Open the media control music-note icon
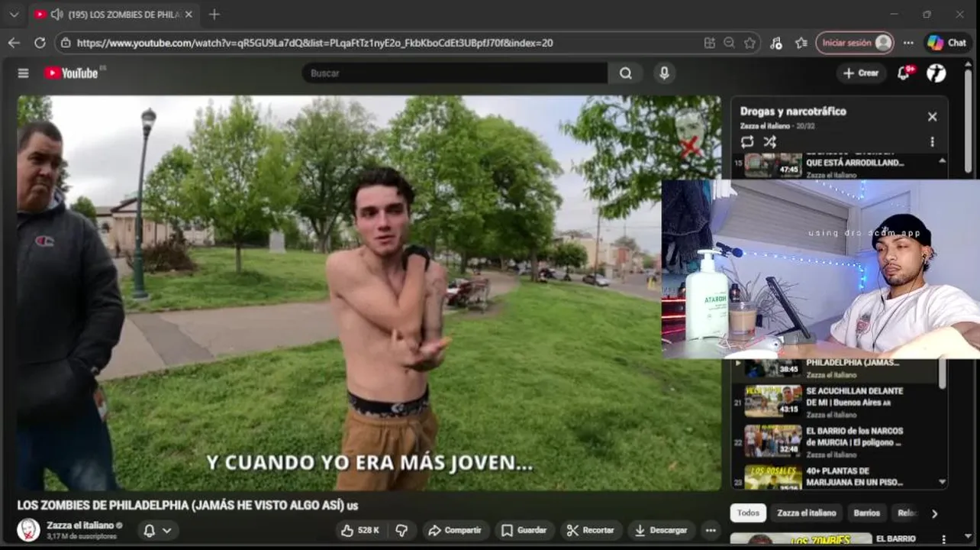 (x=776, y=43)
